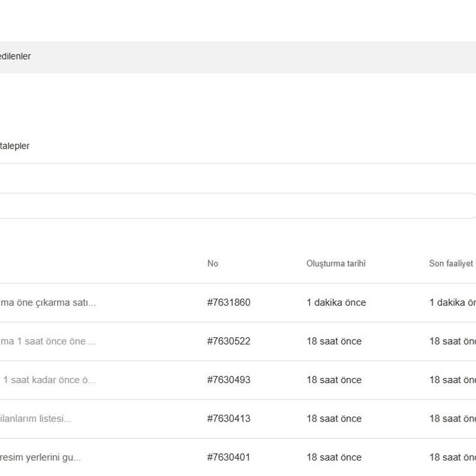Screen dimensions: 476x476
Task: Select ticket number #7631860
Action: (x=229, y=302)
